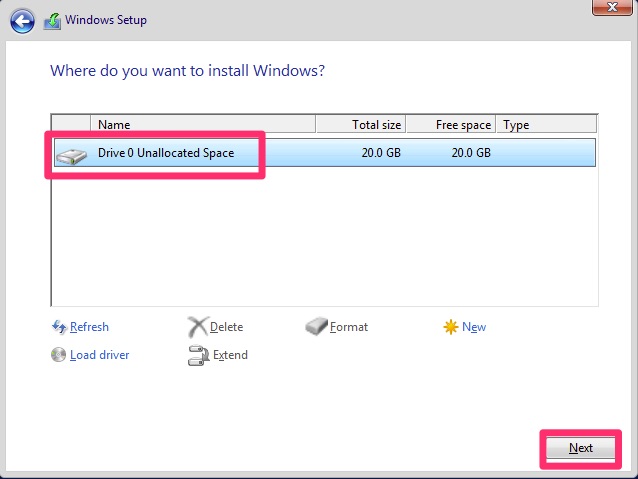This screenshot has width=638, height=479.
Task: Click the Format drive icon
Action: coord(316,326)
